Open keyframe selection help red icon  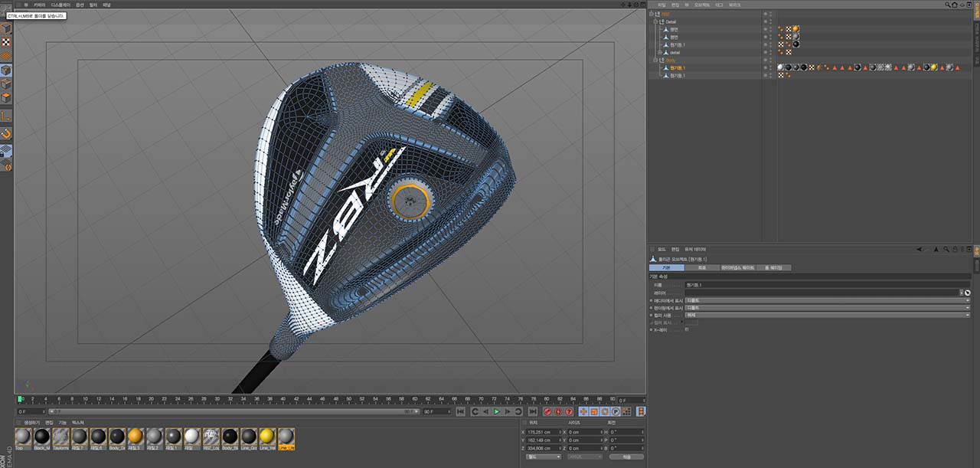[569, 411]
